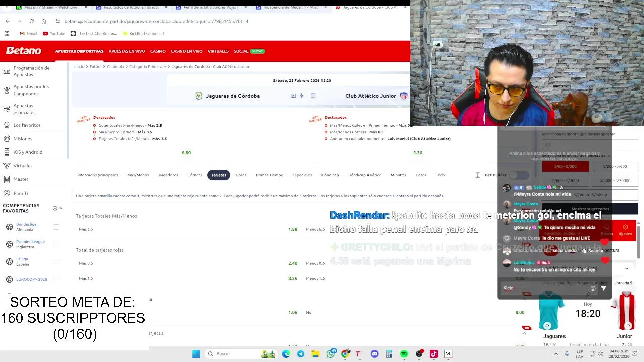This screenshot has height=362, width=644.
Task: Reload the browser page
Action: [31, 21]
